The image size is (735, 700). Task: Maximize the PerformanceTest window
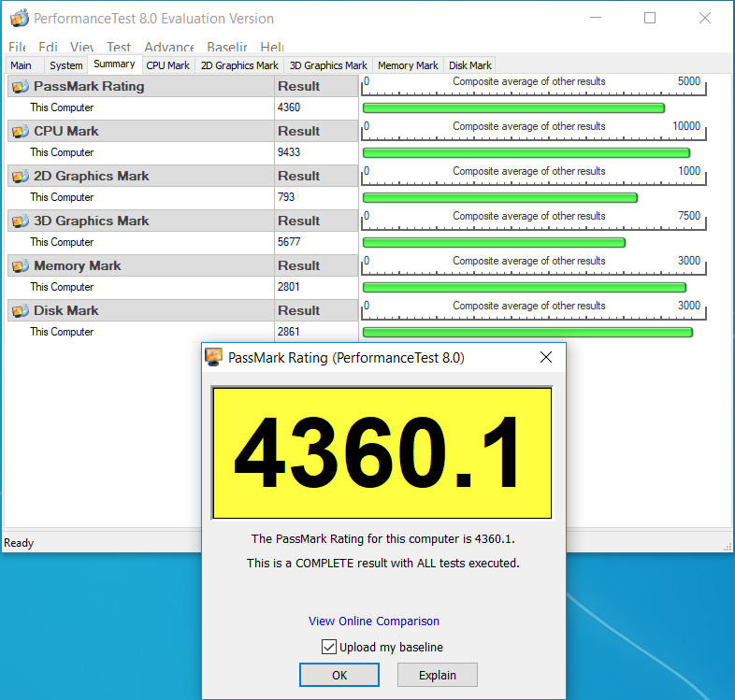click(650, 18)
